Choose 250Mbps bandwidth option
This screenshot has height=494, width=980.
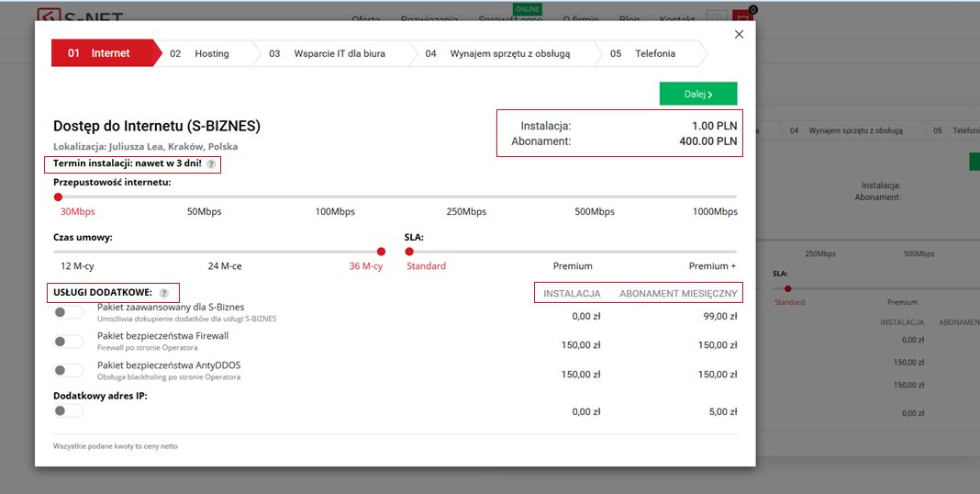click(466, 211)
